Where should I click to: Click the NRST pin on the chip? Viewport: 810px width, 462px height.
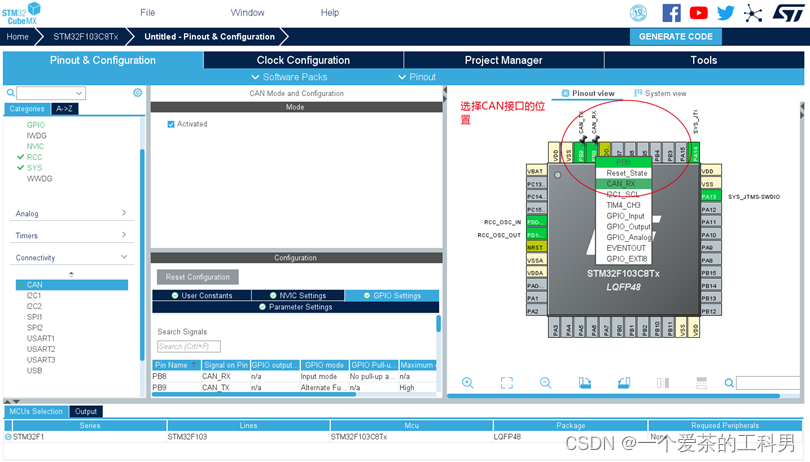point(536,247)
